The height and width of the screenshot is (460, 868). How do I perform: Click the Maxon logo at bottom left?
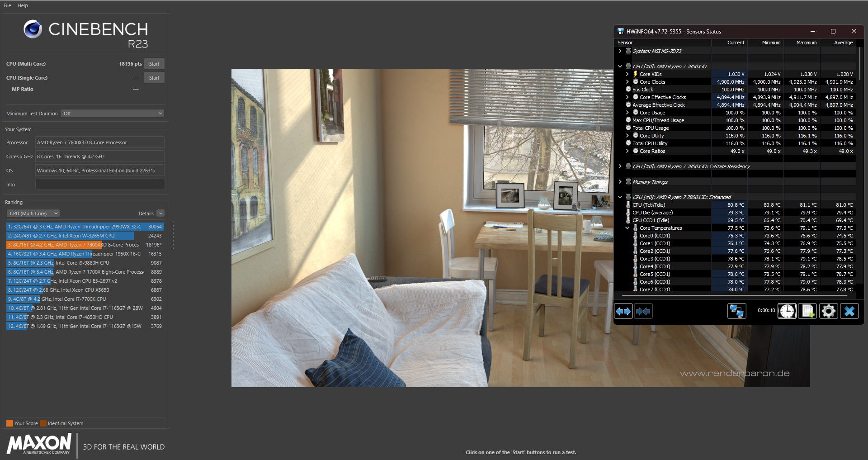(39, 444)
